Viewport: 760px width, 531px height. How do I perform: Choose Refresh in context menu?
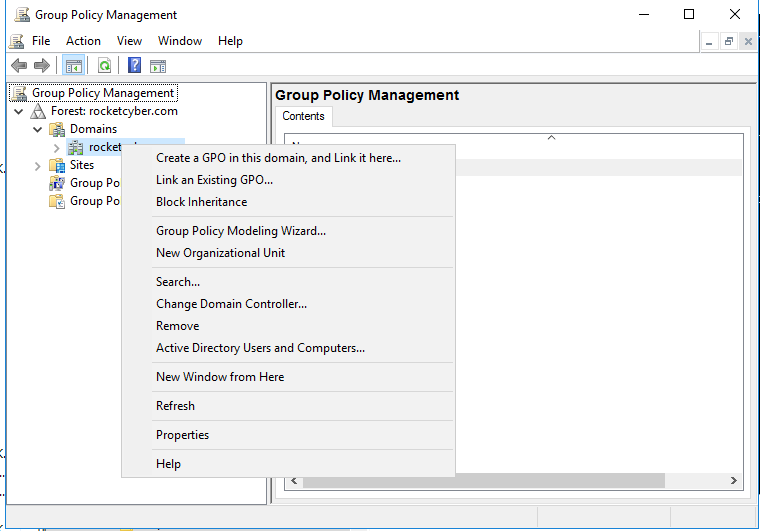[288, 406]
